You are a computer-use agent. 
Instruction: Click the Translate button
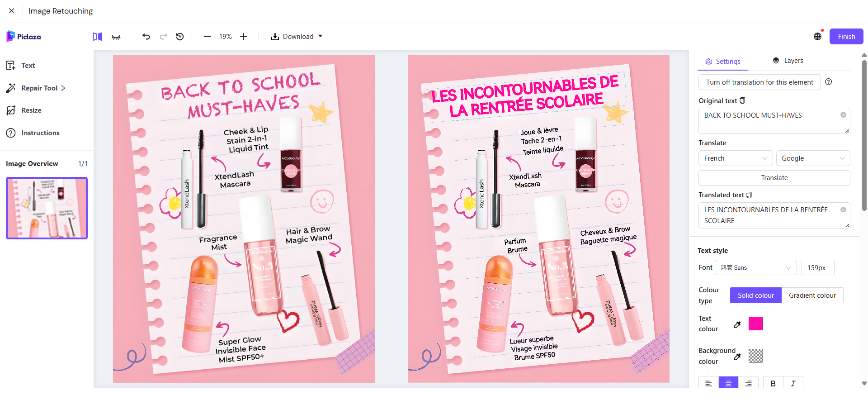coord(774,178)
